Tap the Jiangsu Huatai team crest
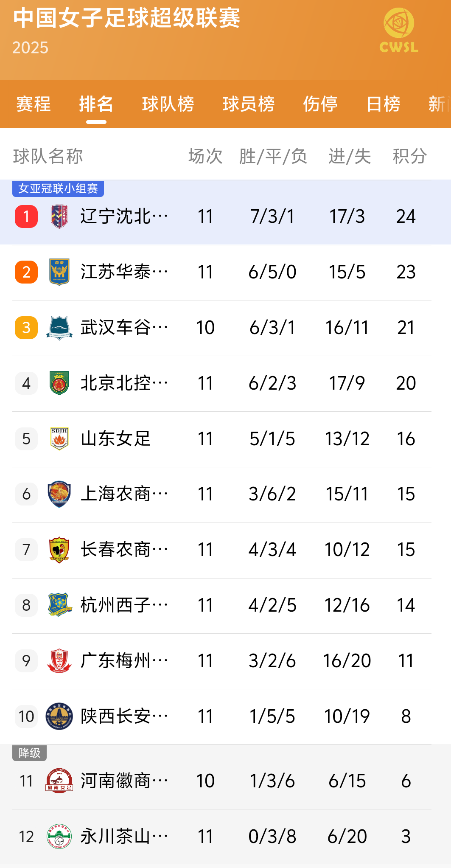The height and width of the screenshot is (868, 451). click(59, 272)
